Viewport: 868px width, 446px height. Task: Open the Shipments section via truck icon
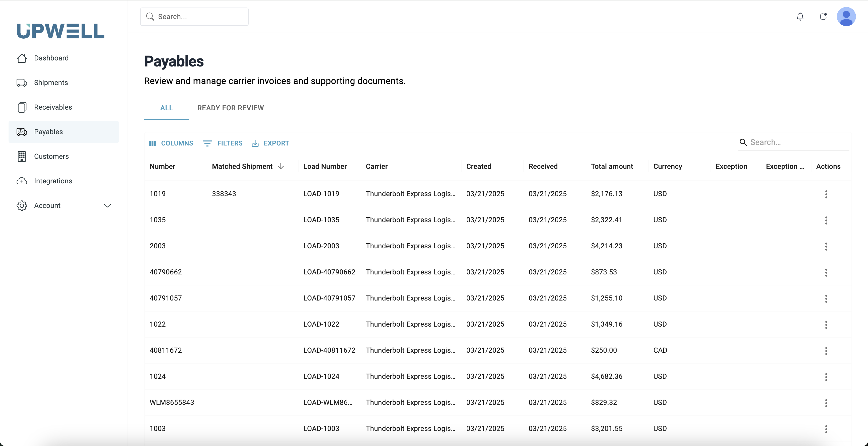[22, 83]
